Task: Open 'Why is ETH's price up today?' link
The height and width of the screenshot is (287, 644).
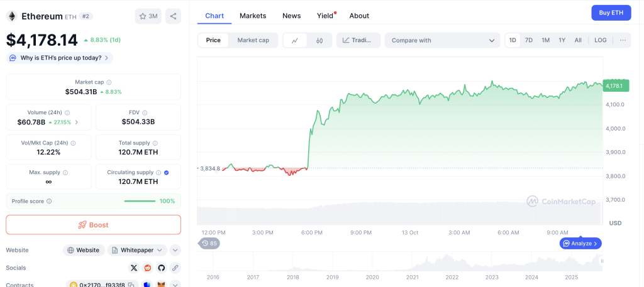Action: [60, 58]
